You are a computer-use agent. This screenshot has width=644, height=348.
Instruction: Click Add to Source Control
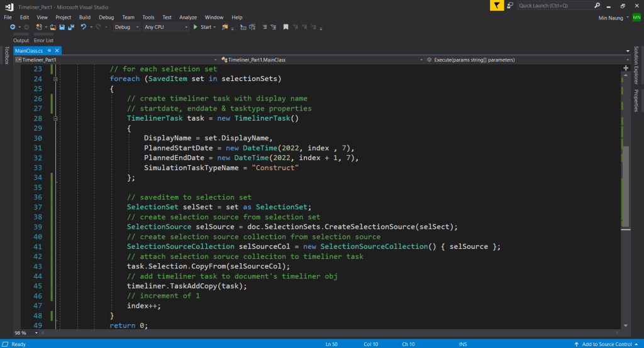tap(606, 344)
